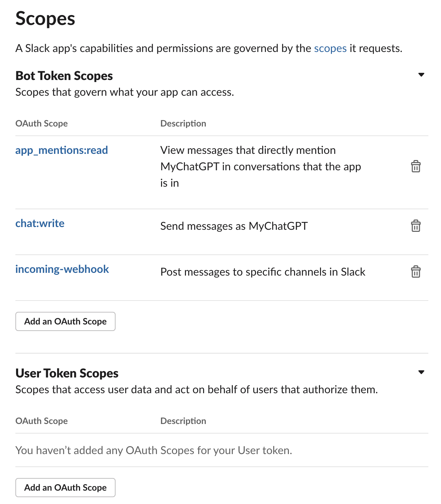Click the Bot Token Scopes heading
The width and height of the screenshot is (441, 504).
[x=64, y=76]
